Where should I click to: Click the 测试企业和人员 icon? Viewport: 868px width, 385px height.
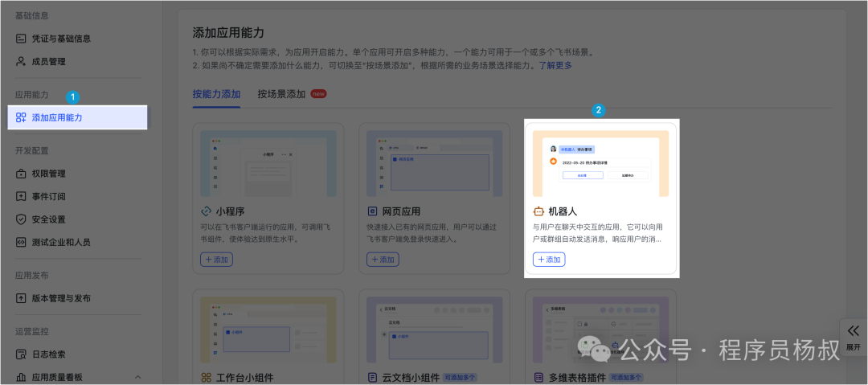pyautogui.click(x=21, y=242)
